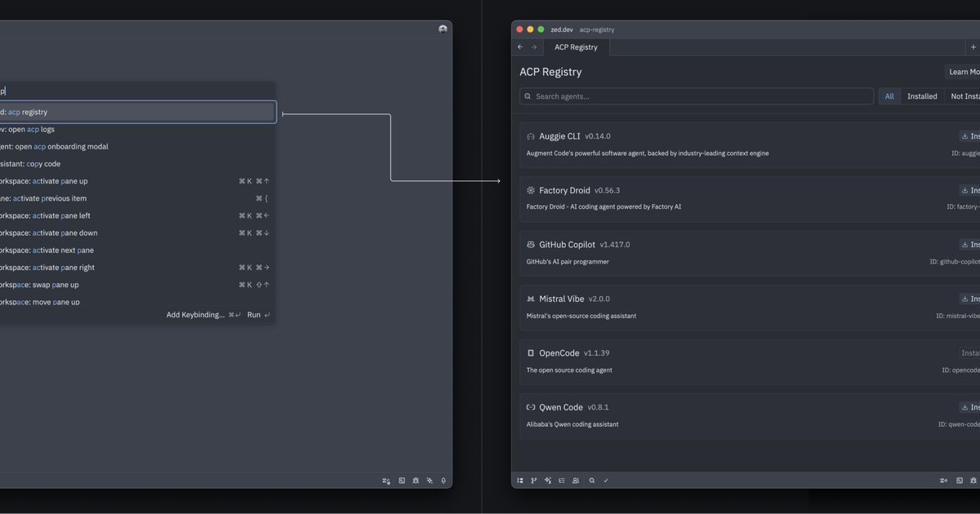Click edit prediction icon in ACP Registry window status bar
The image size is (980, 514).
[x=944, y=481]
